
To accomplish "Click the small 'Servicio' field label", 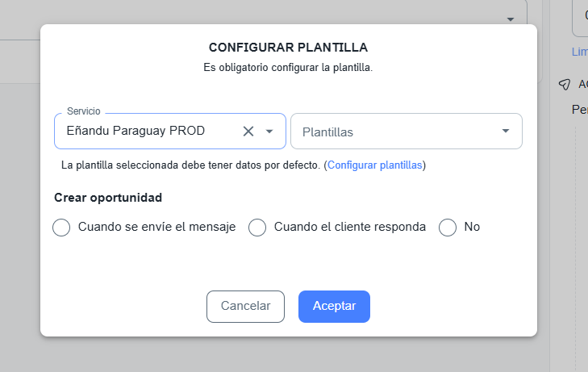I will [84, 111].
